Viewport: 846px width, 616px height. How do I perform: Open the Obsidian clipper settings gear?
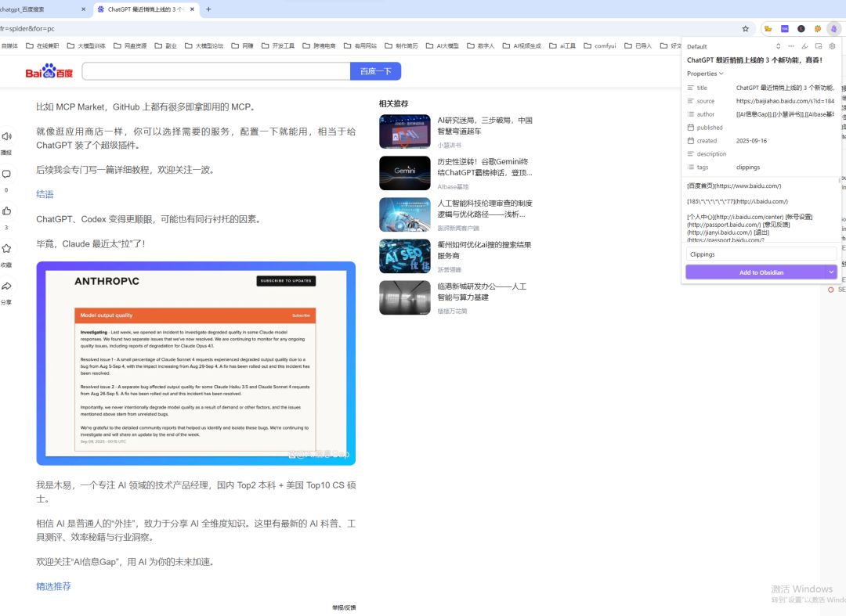coord(832,46)
